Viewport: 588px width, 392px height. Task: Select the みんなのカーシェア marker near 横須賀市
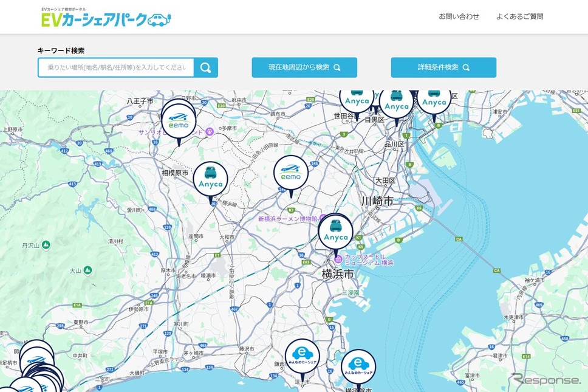point(358,368)
